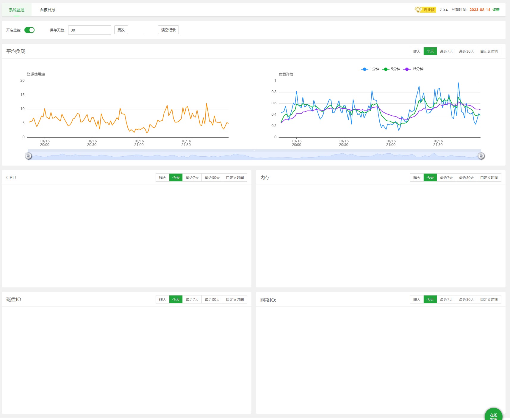The image size is (510, 420).
Task: Select 最近30天 in CPU panel
Action: pyautogui.click(x=212, y=178)
